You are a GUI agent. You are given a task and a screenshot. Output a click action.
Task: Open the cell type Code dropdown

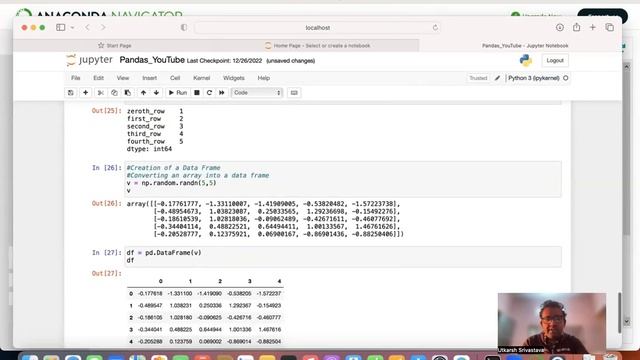(257, 93)
